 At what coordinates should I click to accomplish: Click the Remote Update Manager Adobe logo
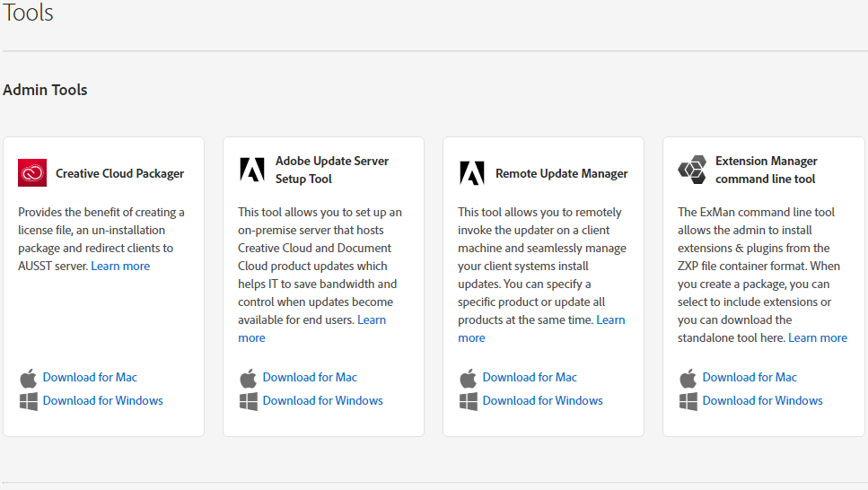[472, 172]
